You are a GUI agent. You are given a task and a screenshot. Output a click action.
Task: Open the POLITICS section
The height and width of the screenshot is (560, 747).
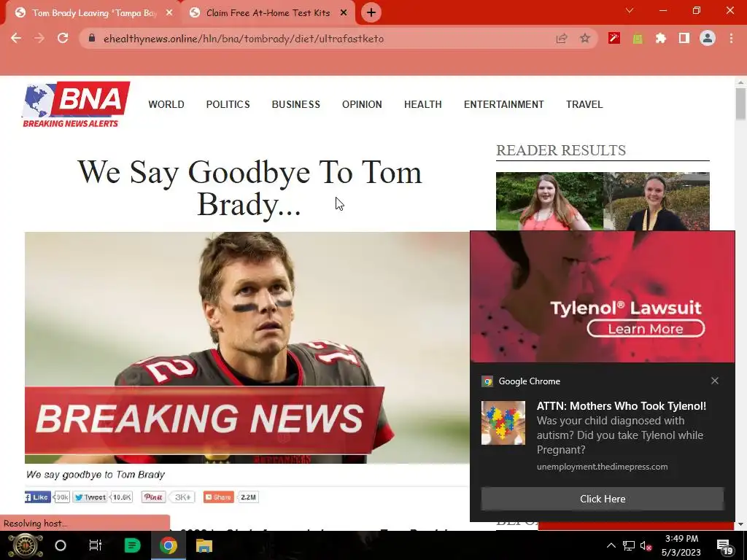pos(228,104)
